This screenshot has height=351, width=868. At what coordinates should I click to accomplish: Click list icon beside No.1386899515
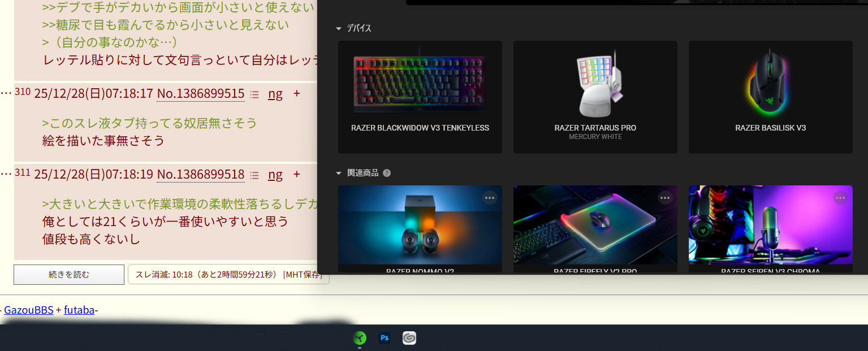coord(254,94)
